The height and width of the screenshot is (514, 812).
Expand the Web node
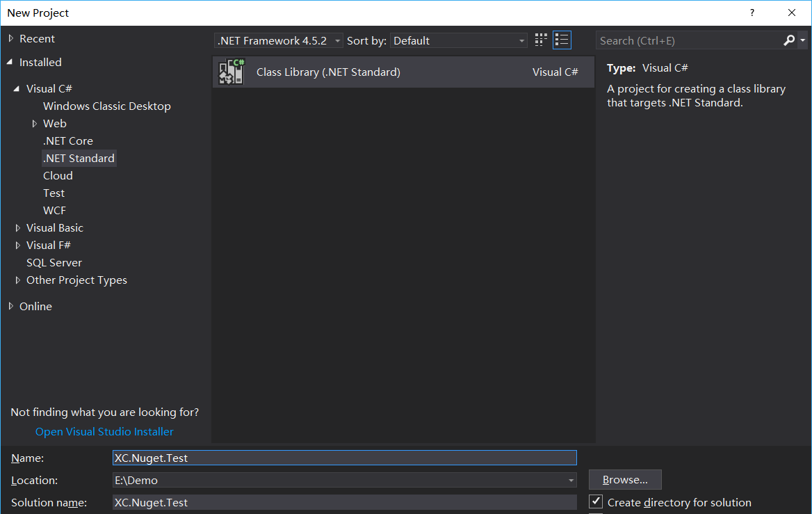(35, 123)
